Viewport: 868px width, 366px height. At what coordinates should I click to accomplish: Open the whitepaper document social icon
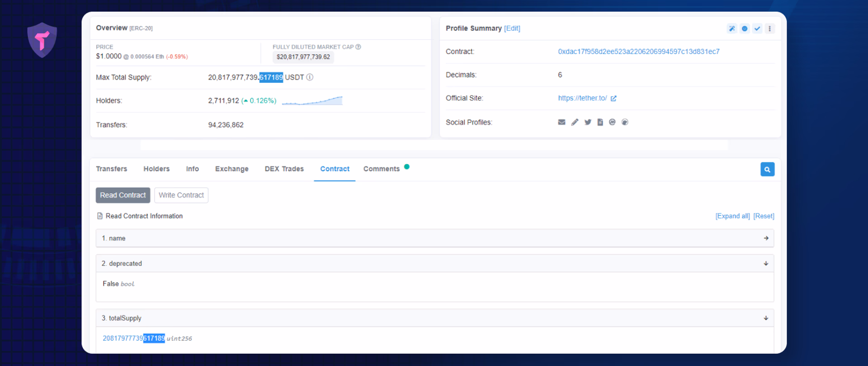click(600, 122)
